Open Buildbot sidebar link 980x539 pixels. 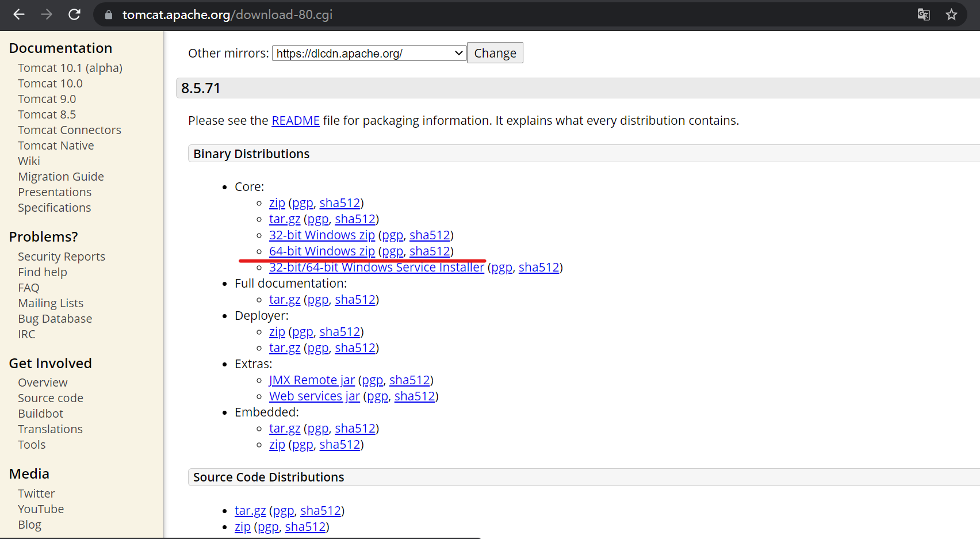point(40,414)
